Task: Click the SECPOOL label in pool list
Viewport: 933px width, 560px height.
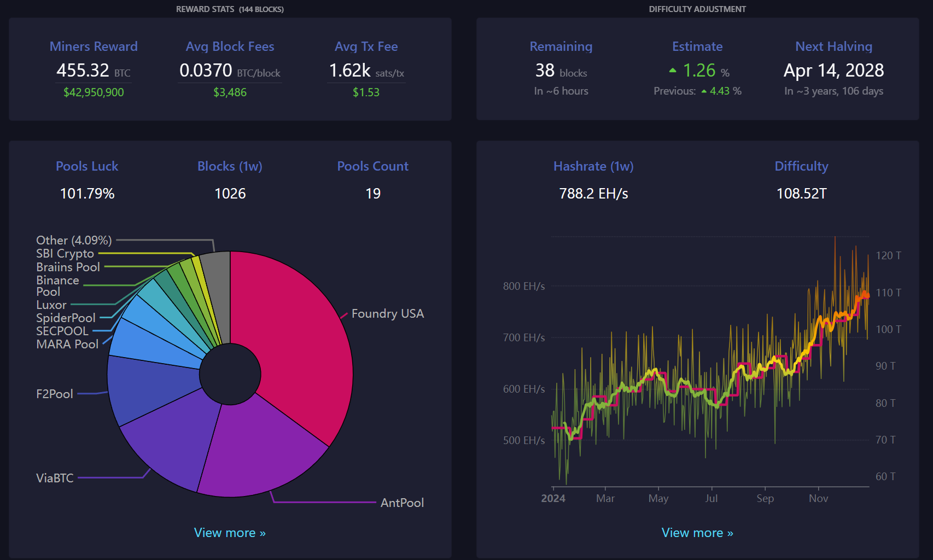Action: click(x=62, y=331)
